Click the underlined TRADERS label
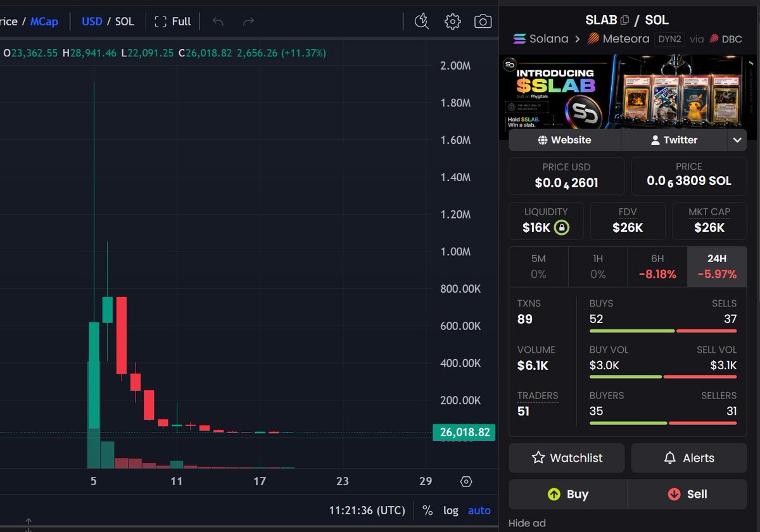Screen dimensions: 760x532 (x=538, y=396)
